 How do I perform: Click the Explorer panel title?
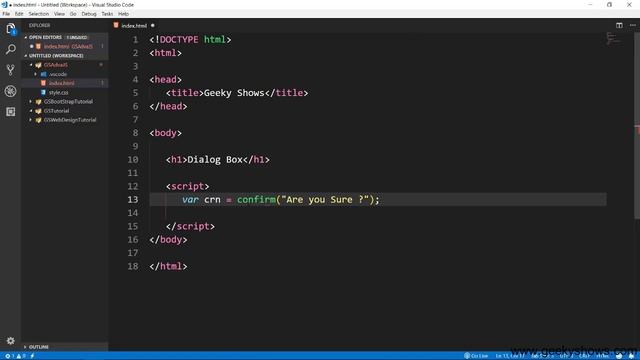[39, 25]
